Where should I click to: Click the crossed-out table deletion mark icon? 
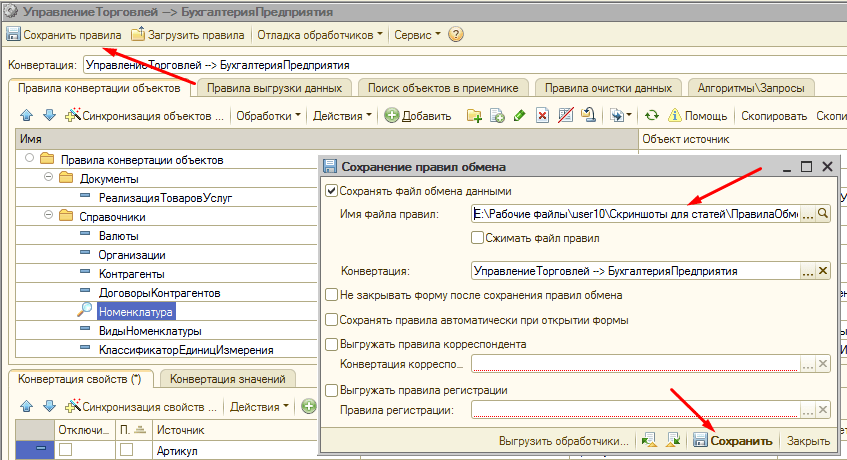click(565, 116)
